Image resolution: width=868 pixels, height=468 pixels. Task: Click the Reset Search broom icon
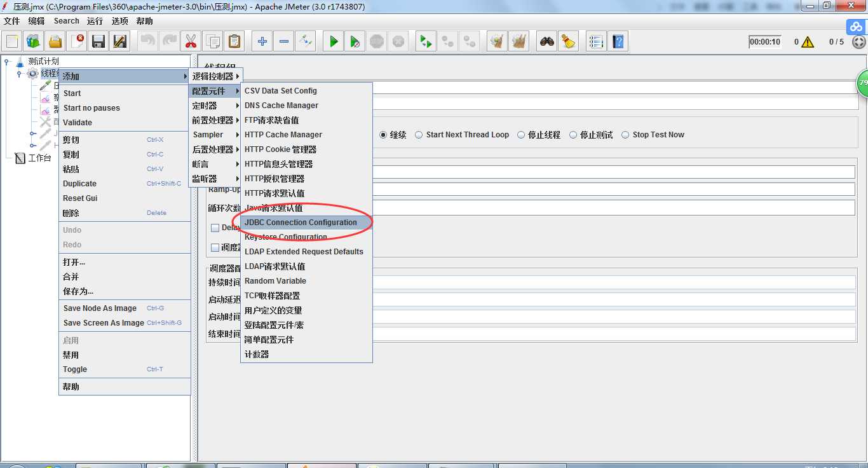568,42
